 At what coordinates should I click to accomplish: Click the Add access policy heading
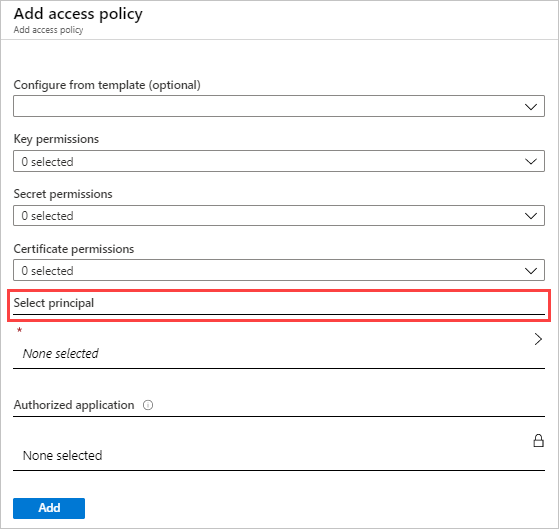(78, 14)
